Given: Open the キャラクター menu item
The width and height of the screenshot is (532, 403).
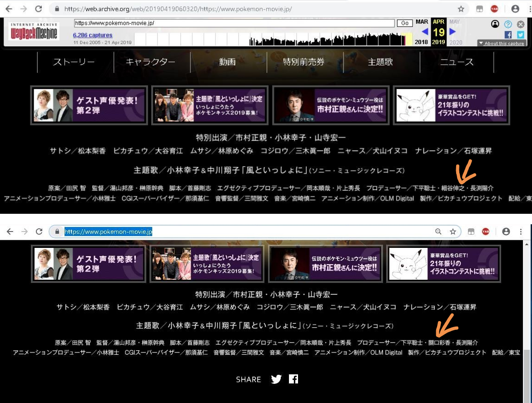Looking at the screenshot, I should [x=151, y=62].
